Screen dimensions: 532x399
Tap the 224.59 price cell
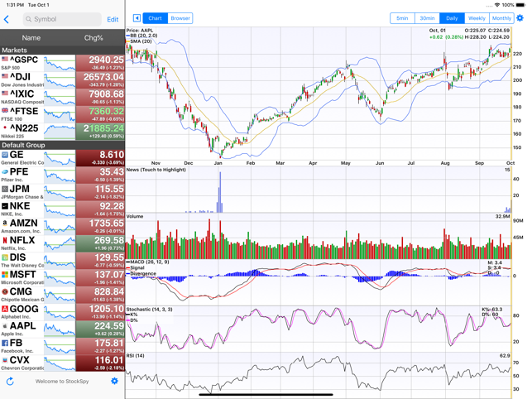[x=100, y=329]
